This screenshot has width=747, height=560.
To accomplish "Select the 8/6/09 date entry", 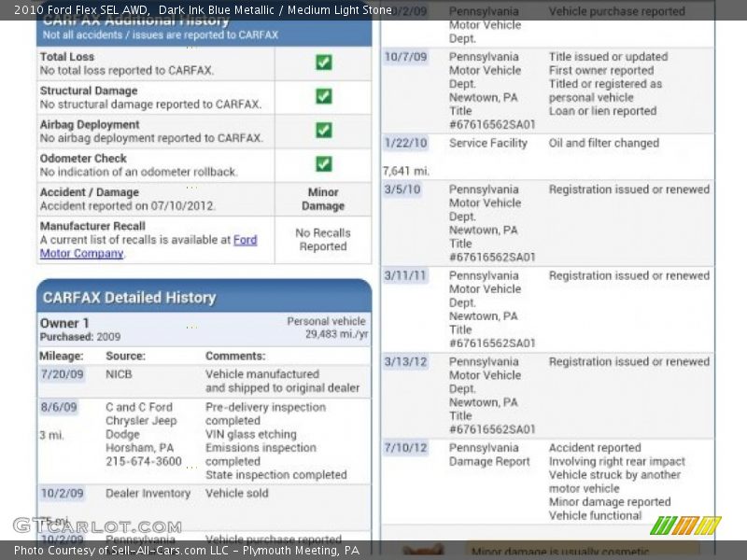I will [x=59, y=407].
